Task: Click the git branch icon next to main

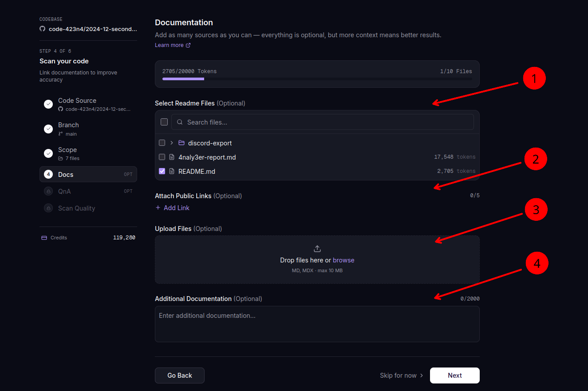Action: [x=61, y=134]
